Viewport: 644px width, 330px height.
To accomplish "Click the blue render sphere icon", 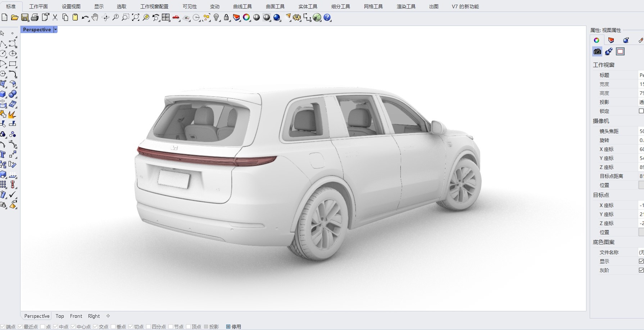I will [x=277, y=17].
